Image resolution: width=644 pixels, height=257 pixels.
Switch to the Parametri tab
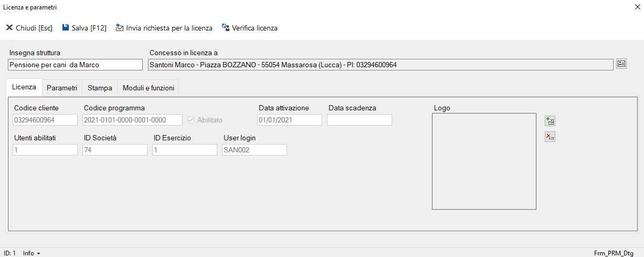(62, 88)
